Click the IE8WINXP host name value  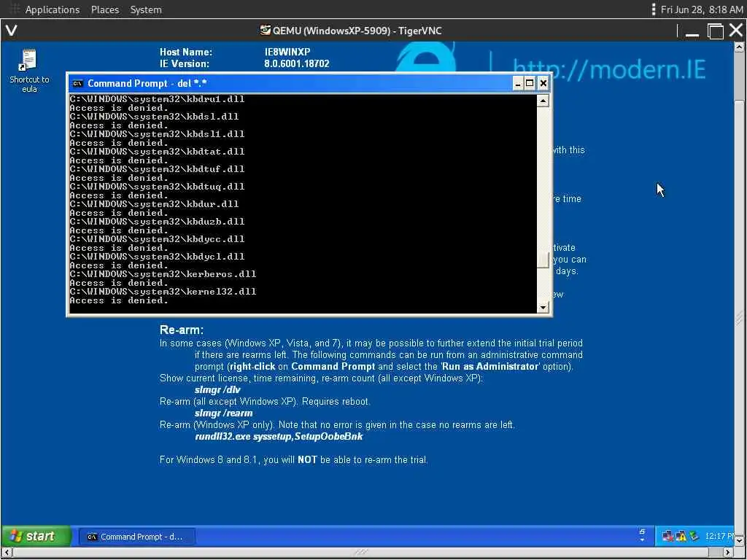tap(287, 52)
